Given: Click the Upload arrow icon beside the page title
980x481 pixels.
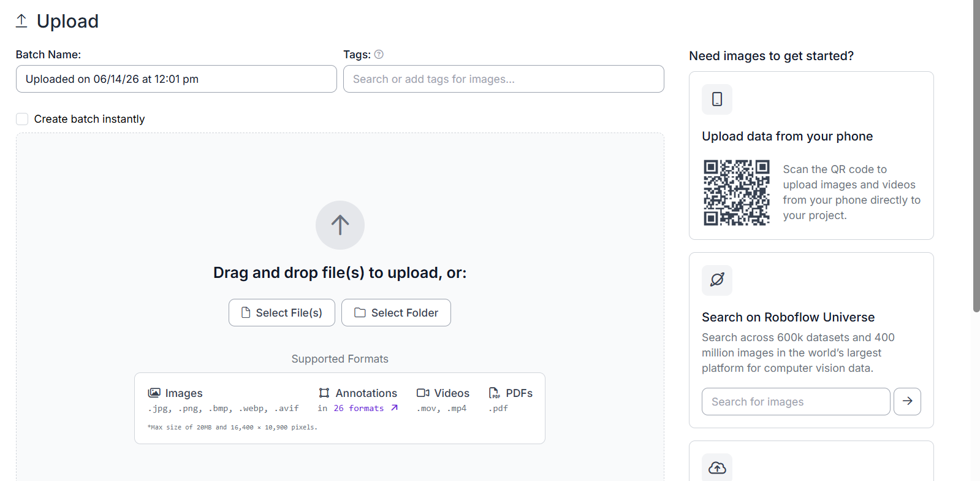Looking at the screenshot, I should tap(21, 21).
